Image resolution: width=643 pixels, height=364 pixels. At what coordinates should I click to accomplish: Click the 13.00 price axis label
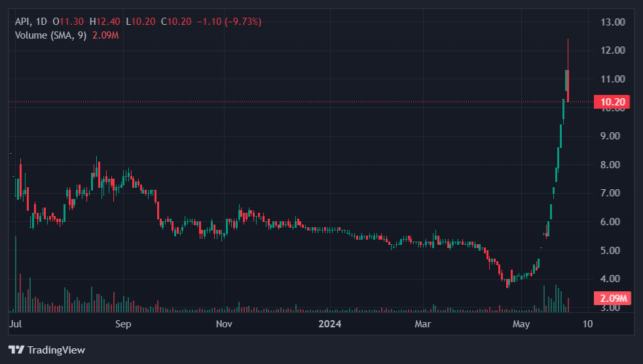click(x=612, y=22)
